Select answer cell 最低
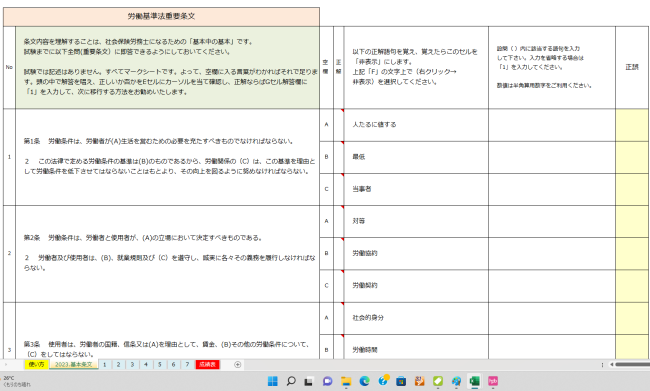This screenshot has height=391, width=650. [x=416, y=157]
